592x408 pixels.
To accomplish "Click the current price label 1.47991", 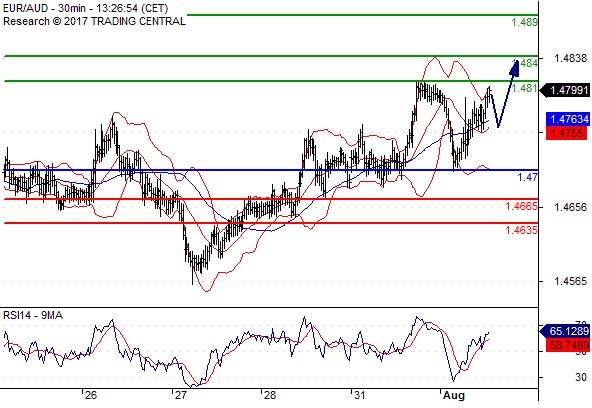I will 565,90.
